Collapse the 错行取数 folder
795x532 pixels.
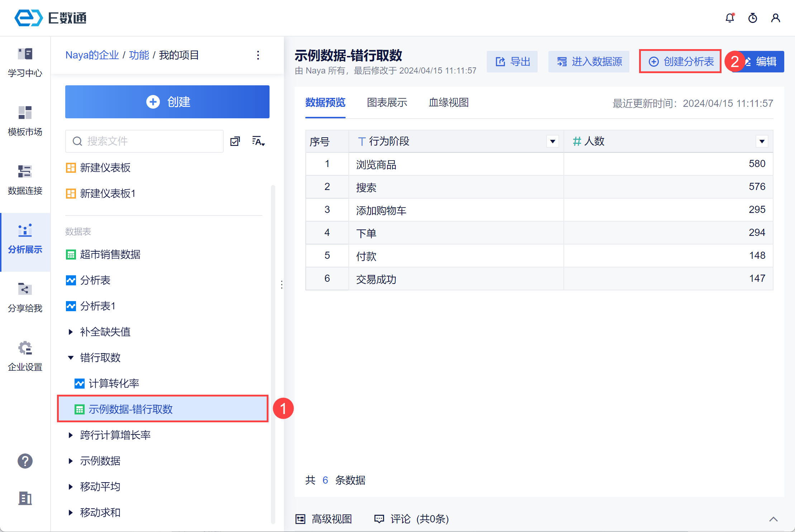click(71, 358)
